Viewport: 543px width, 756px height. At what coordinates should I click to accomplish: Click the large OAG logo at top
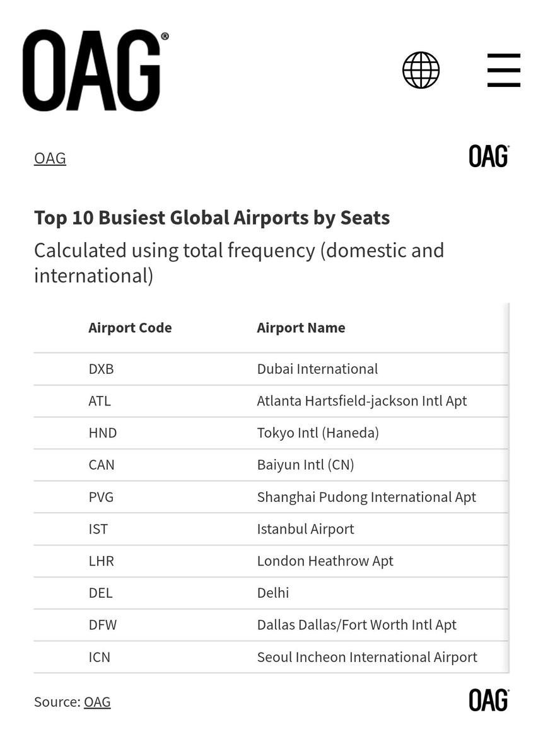tap(95, 71)
